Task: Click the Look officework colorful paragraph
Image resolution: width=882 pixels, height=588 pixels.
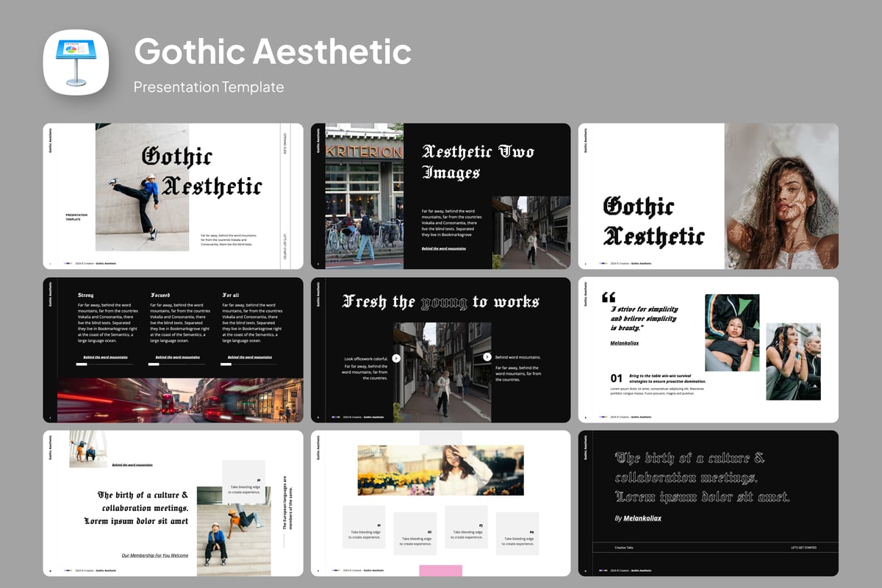Action: pos(365,368)
